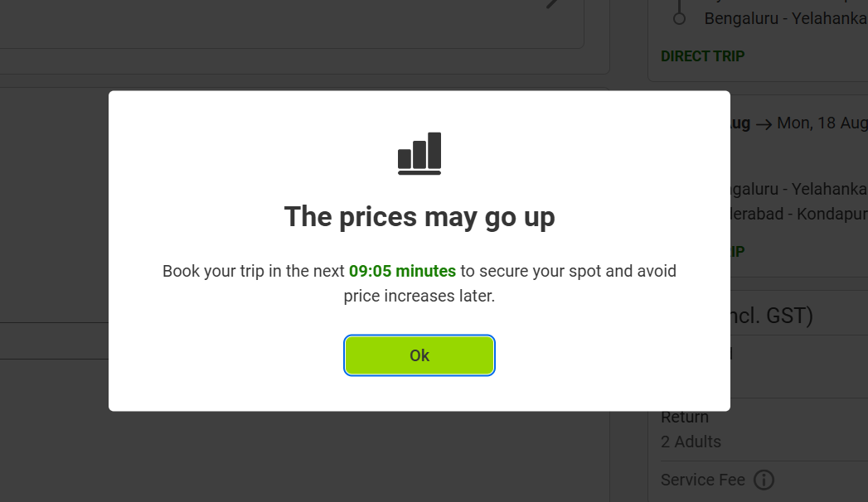Select the DIRECT TRIP label
Viewport: 868px width, 502px height.
point(702,56)
